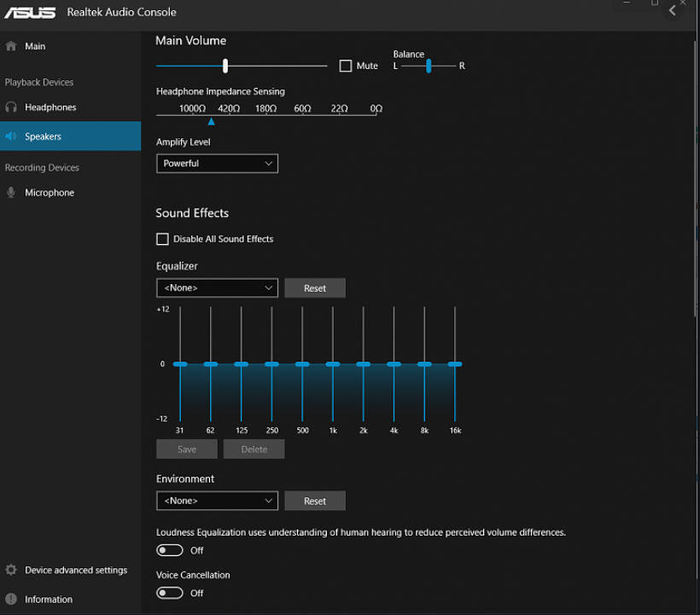
Task: Click the headphones icon in the sidebar
Action: click(11, 107)
